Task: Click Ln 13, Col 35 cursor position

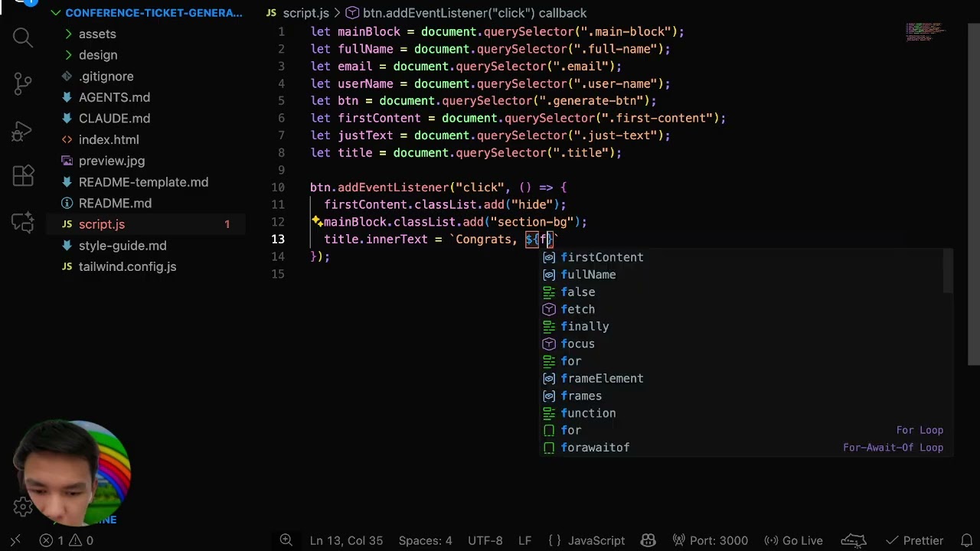Action: [x=346, y=540]
